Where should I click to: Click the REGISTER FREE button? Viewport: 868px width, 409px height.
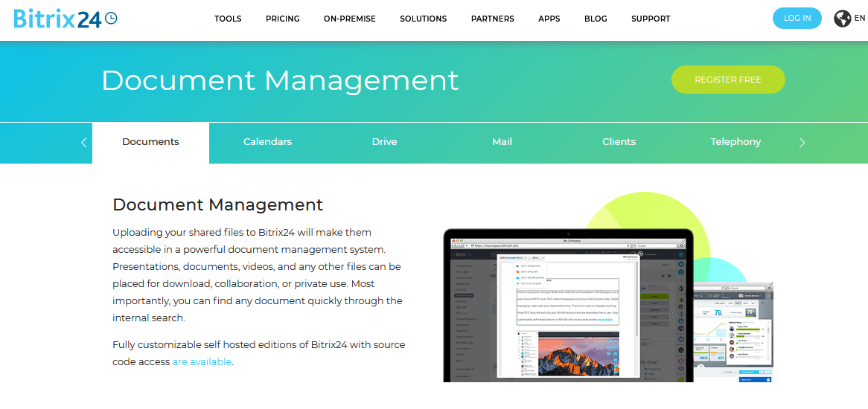[x=728, y=80]
